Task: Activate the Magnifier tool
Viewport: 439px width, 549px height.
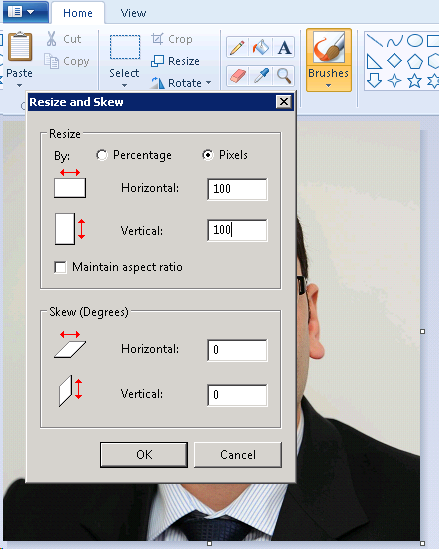Action: pos(284,75)
